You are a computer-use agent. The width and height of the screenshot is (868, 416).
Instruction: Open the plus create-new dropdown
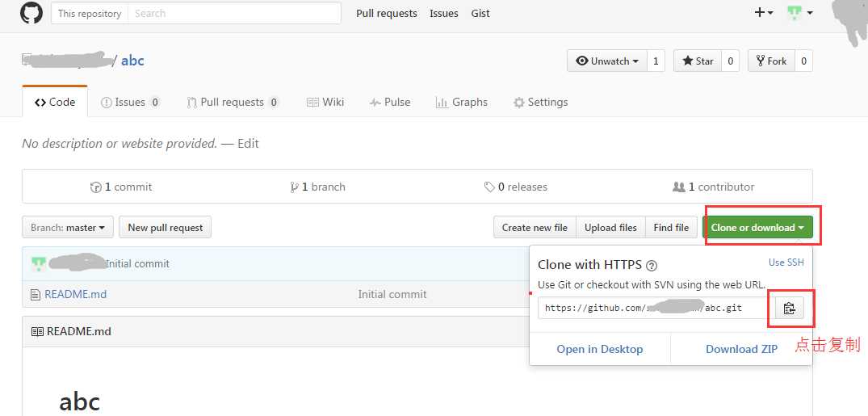click(764, 13)
